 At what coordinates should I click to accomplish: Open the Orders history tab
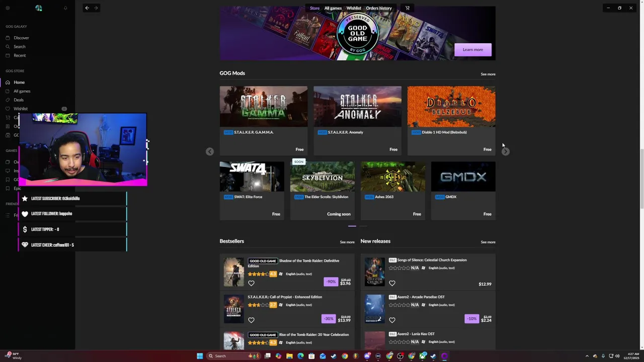pos(379,8)
